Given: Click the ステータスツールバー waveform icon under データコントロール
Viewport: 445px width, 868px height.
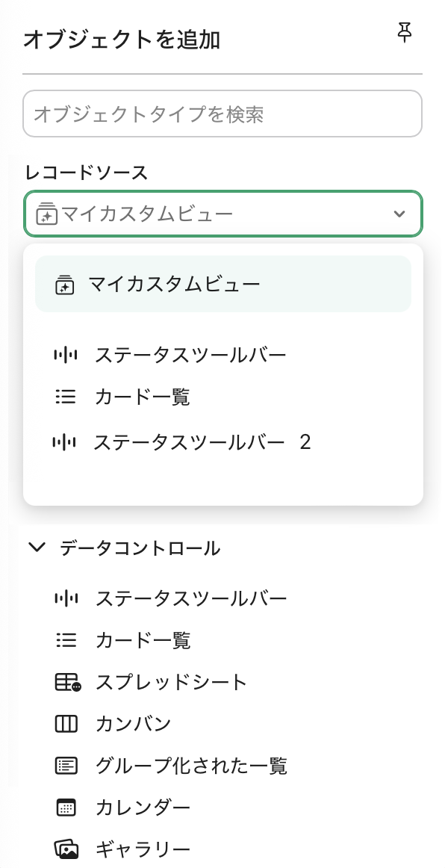Looking at the screenshot, I should point(67,598).
